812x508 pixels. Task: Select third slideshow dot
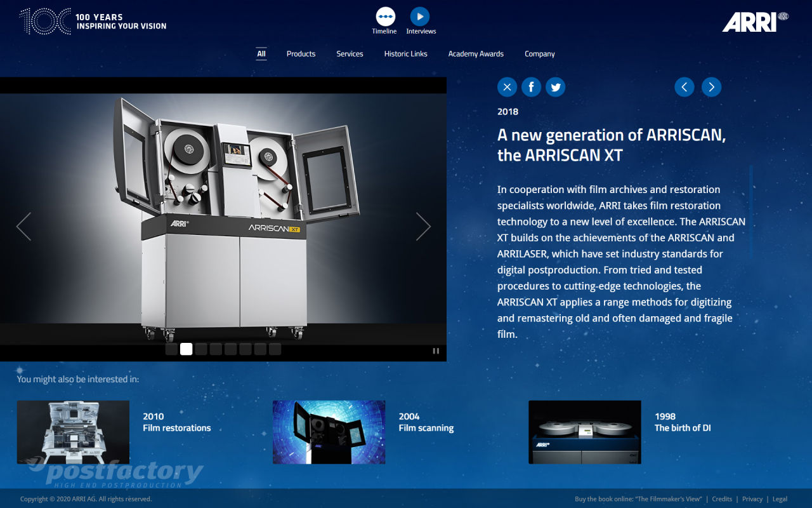pos(201,349)
